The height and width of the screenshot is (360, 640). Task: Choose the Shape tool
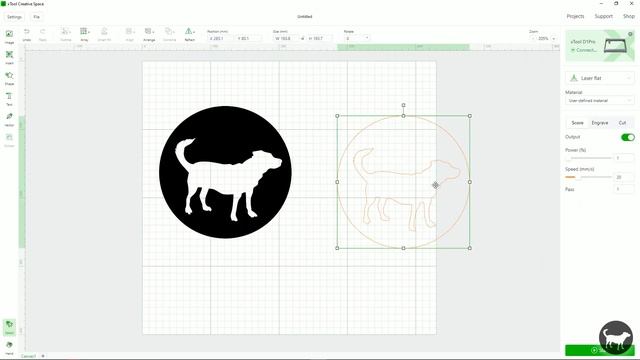point(9,78)
